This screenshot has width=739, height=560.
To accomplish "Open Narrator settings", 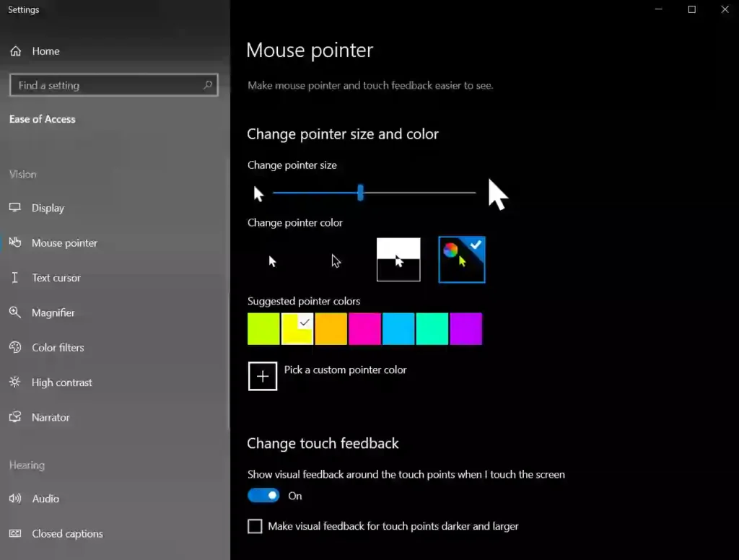I will (x=50, y=417).
